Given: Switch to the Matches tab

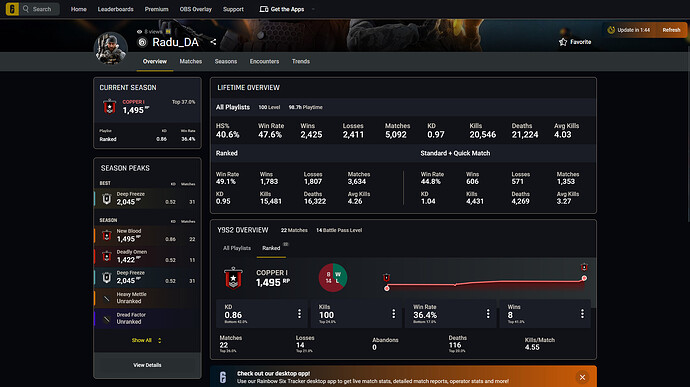Looking at the screenshot, I should tap(191, 62).
